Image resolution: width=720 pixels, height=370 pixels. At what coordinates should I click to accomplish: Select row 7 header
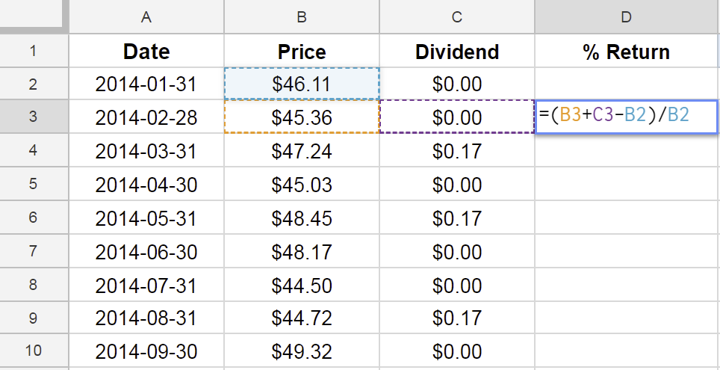(x=34, y=251)
